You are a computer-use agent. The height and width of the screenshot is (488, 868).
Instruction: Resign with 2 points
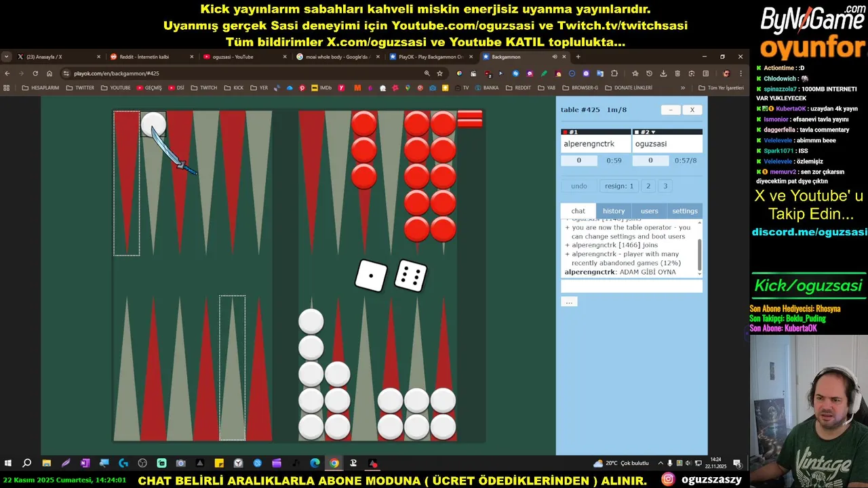(648, 186)
